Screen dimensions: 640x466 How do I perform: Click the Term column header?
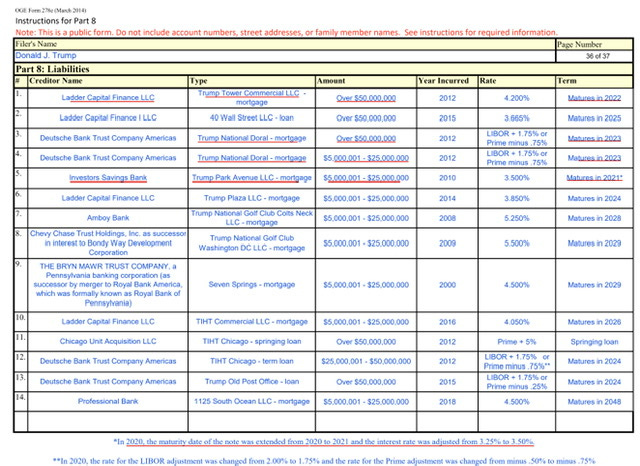coord(567,81)
